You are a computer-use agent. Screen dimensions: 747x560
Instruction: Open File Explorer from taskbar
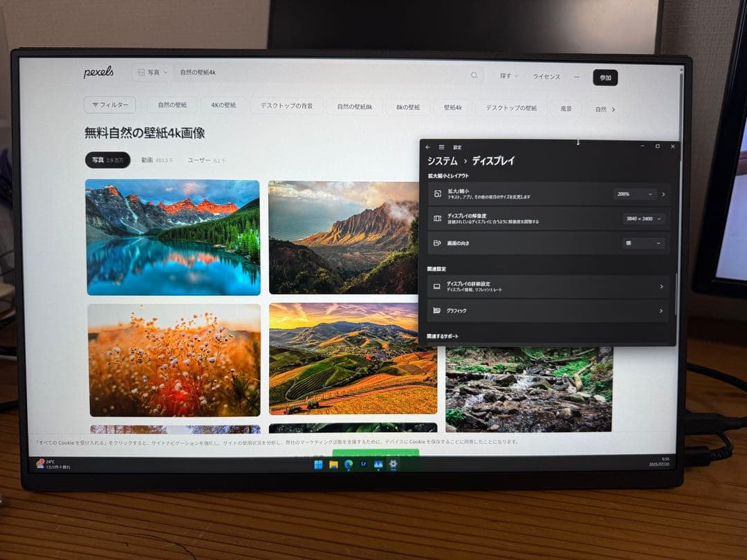(x=333, y=465)
